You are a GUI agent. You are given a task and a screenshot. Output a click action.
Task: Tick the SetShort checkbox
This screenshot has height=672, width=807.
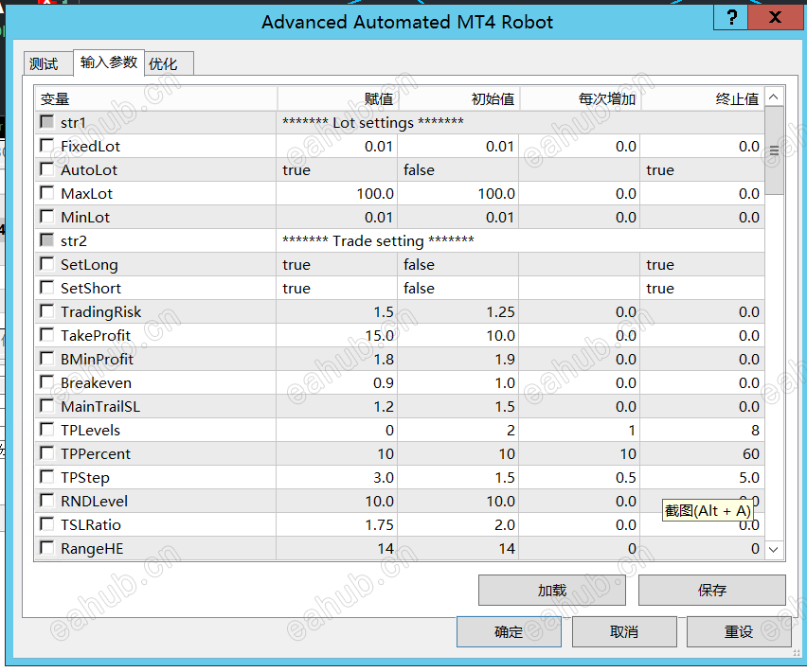[46, 288]
